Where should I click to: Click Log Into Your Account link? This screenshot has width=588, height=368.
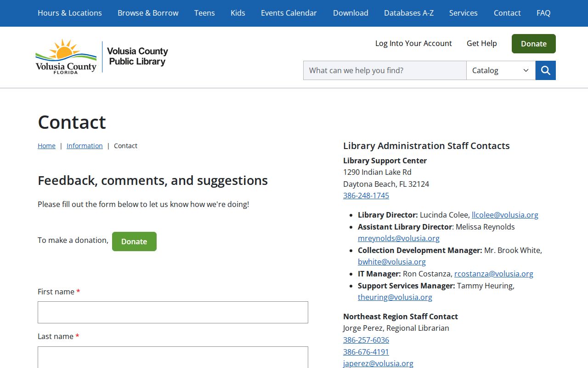coord(413,43)
